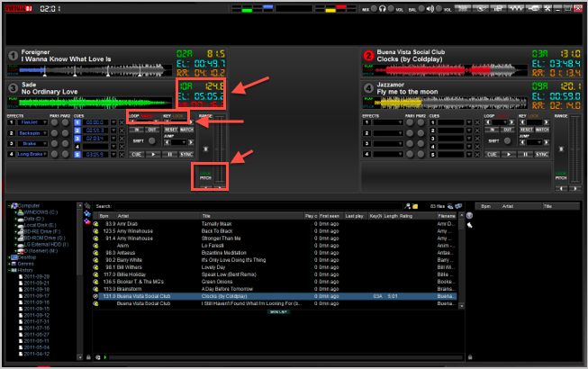588x369 pixels.
Task: Open the config tools icon in top bar
Action: pyautogui.click(x=547, y=8)
